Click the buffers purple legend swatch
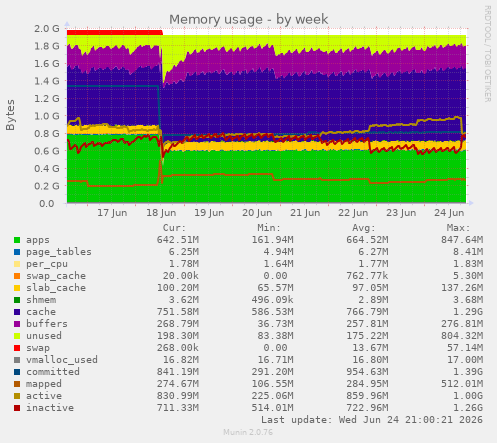This screenshot has height=443, width=497. [x=17, y=324]
